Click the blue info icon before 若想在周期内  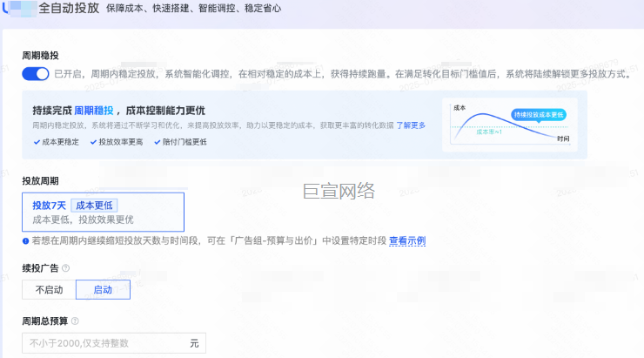point(25,241)
